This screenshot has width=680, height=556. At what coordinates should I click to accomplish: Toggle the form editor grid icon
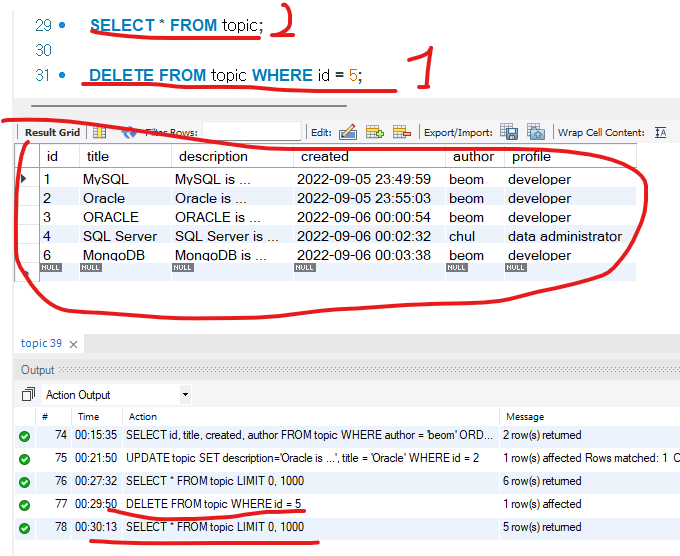tap(99, 133)
